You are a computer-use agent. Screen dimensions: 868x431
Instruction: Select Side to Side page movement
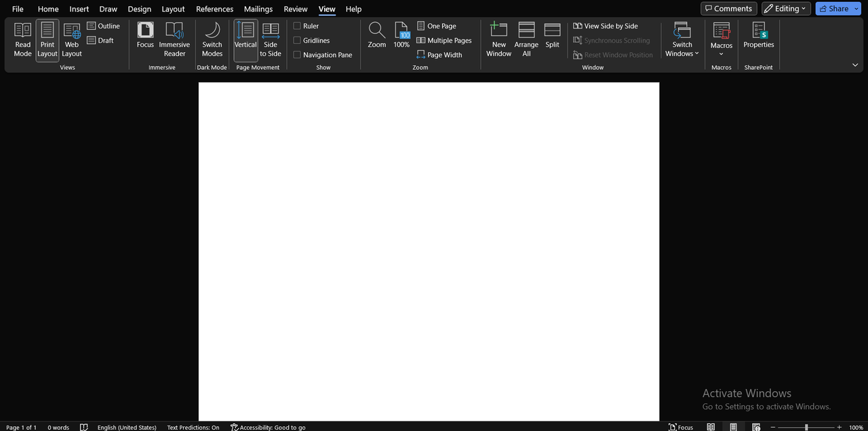271,40
